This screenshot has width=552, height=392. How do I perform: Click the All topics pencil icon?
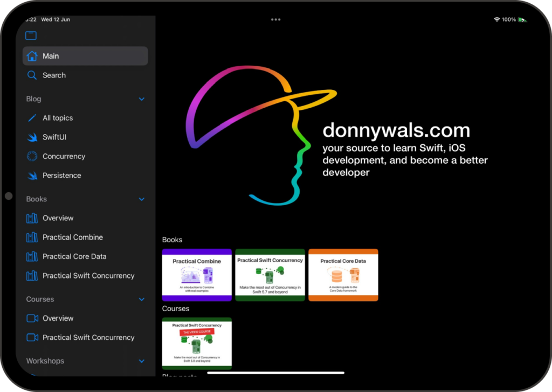[x=32, y=118]
